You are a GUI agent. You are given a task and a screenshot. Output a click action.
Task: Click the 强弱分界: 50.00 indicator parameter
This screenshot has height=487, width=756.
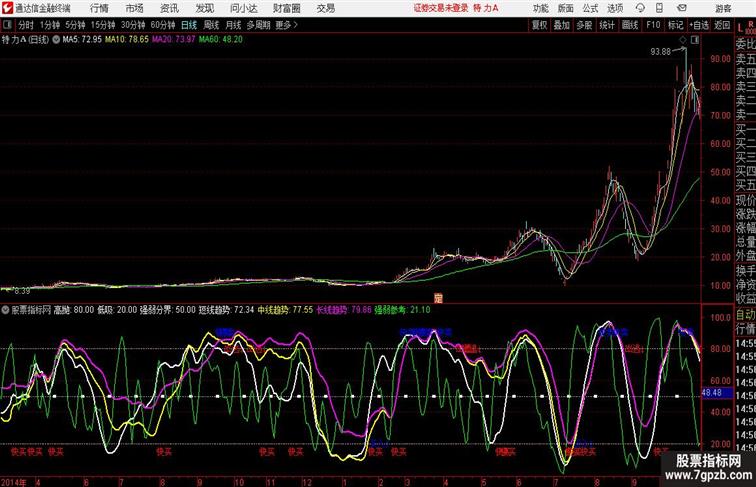pyautogui.click(x=168, y=310)
